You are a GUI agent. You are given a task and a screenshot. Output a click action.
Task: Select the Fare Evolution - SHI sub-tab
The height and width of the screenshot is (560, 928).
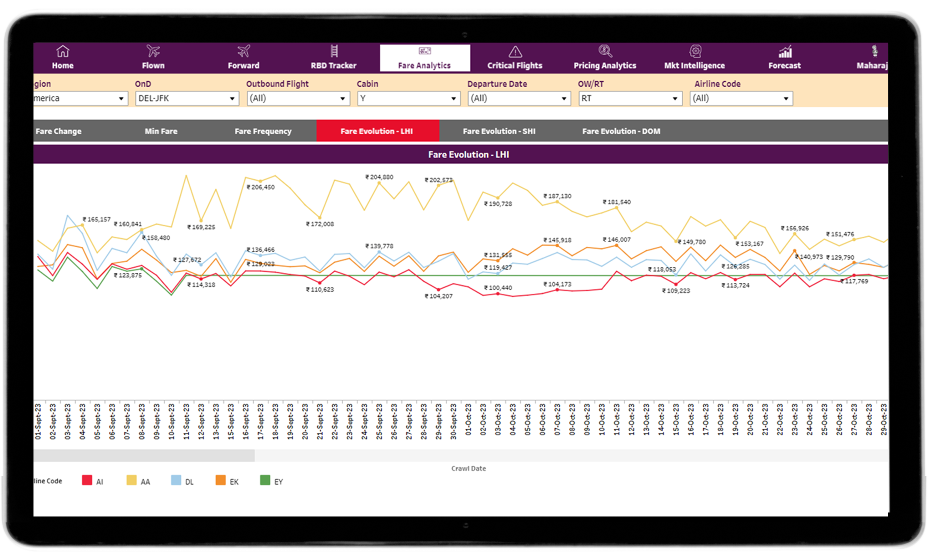499,131
